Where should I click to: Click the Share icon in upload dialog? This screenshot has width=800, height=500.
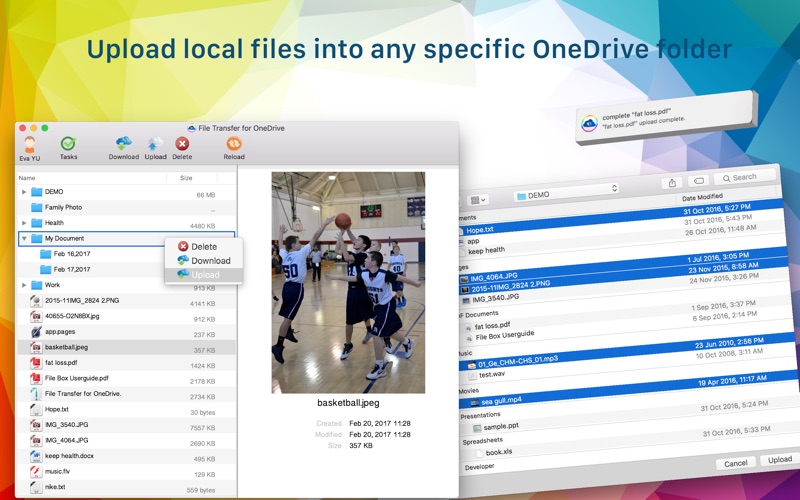click(x=672, y=183)
